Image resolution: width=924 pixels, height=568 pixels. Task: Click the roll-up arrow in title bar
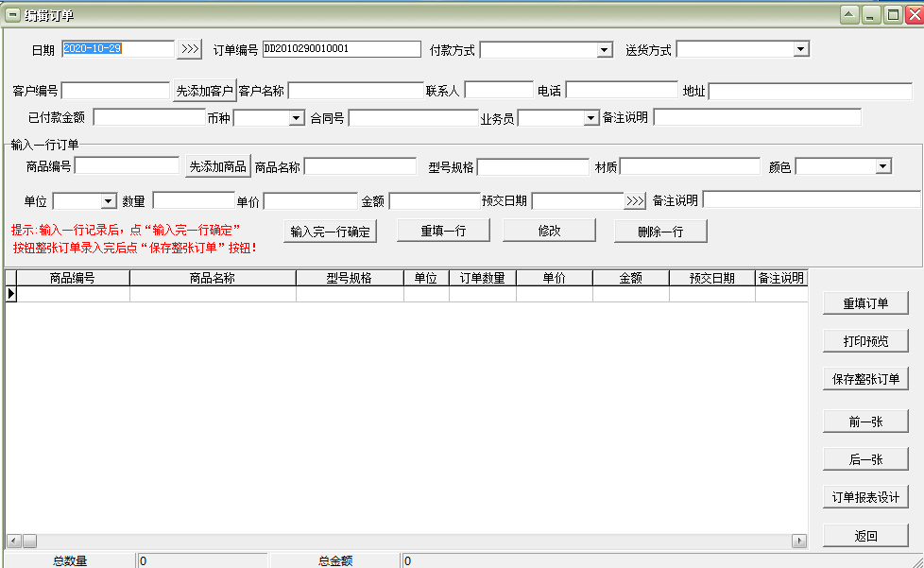(x=849, y=14)
